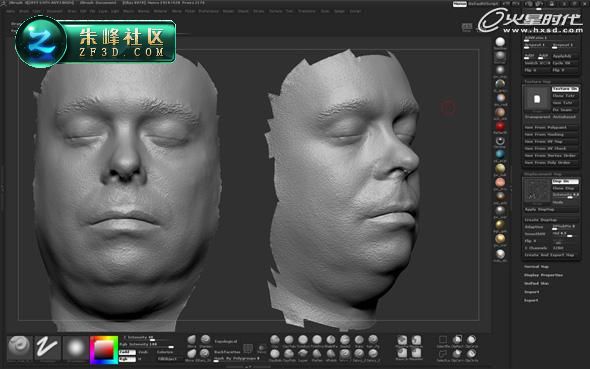Select the teal blue material sphere
The width and height of the screenshot is (590, 369).
point(500,154)
